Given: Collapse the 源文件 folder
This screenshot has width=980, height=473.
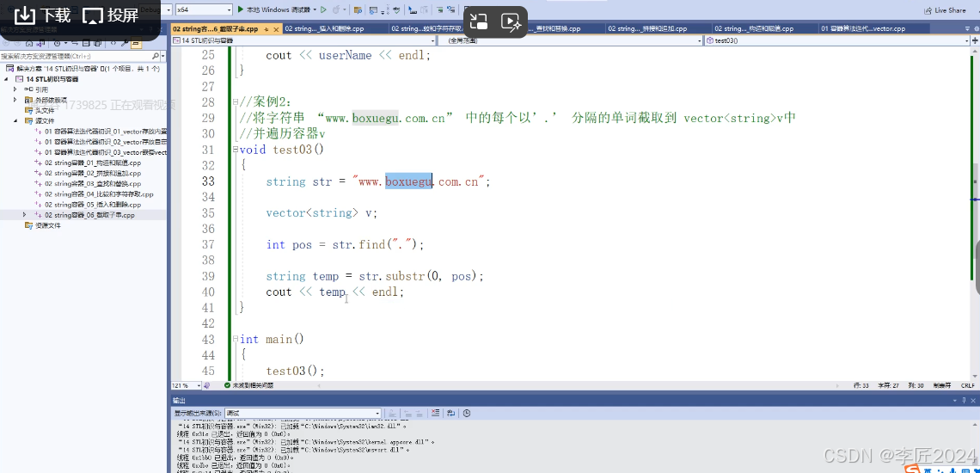Looking at the screenshot, I should point(15,120).
